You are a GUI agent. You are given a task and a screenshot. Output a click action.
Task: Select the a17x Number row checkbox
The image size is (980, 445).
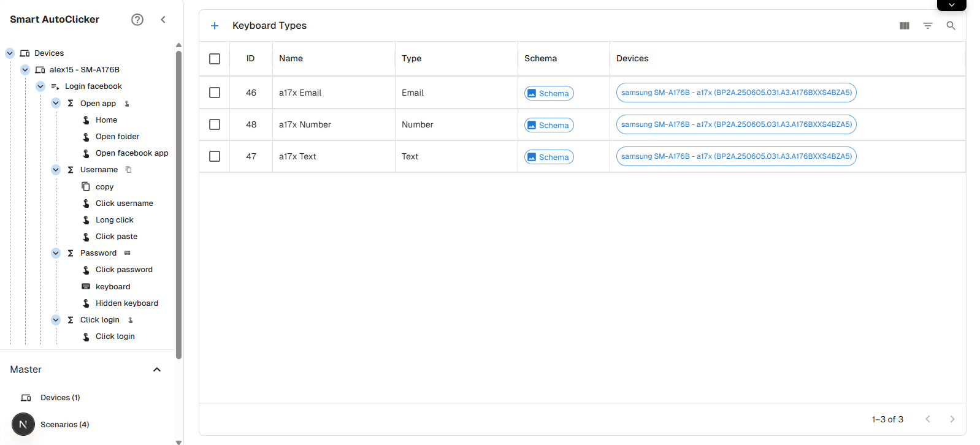pyautogui.click(x=215, y=124)
